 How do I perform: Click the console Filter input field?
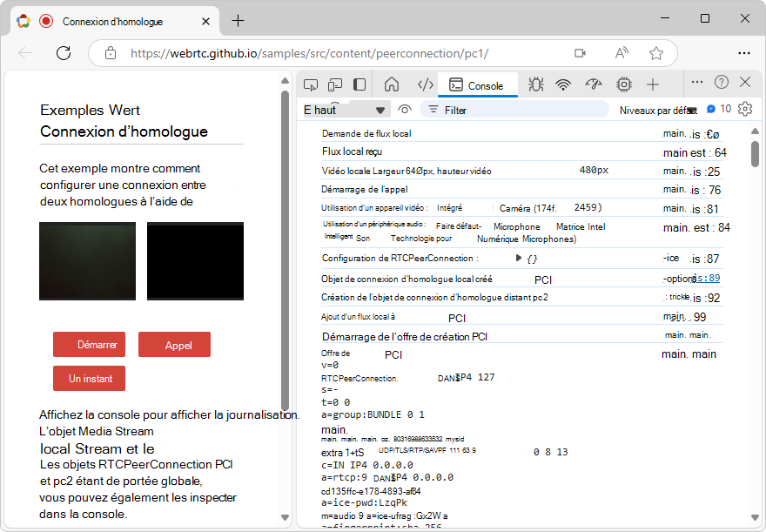click(514, 110)
